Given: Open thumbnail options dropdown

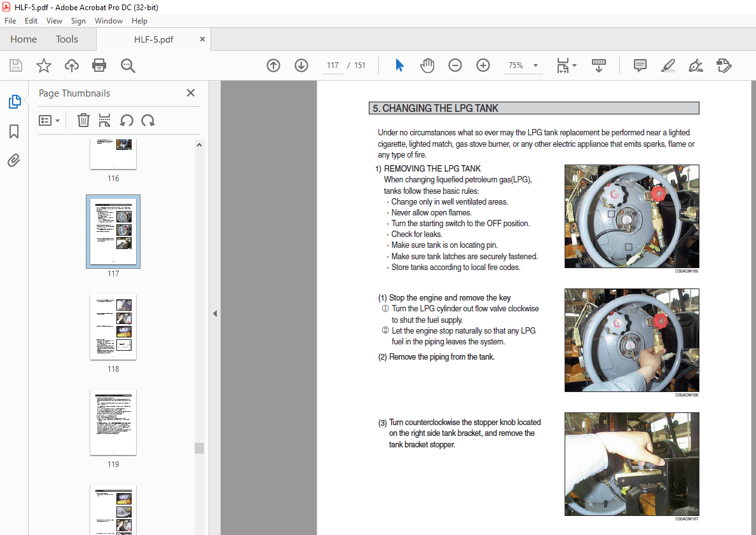Looking at the screenshot, I should pyautogui.click(x=49, y=120).
